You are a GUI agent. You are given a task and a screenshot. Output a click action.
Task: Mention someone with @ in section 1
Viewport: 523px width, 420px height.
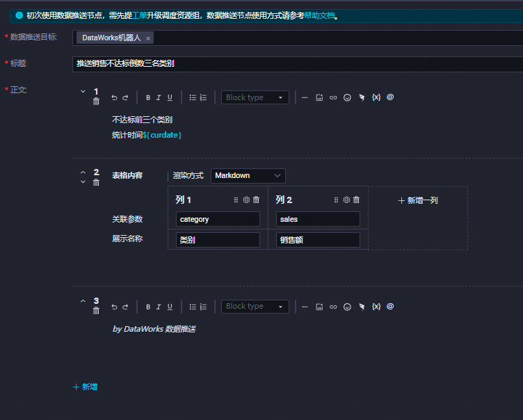click(390, 97)
